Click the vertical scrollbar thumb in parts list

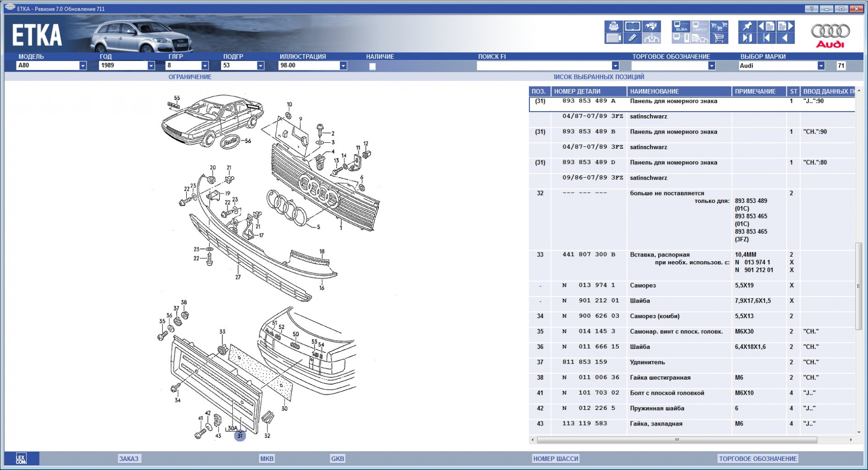pos(859,286)
